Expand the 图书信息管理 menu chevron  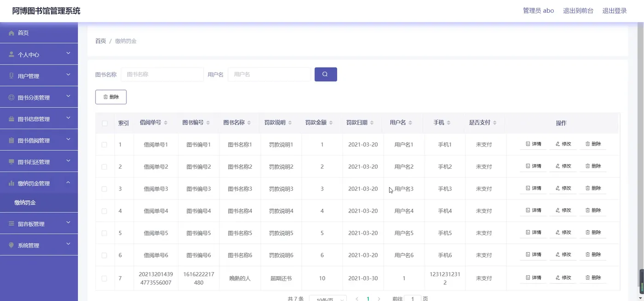[x=68, y=118]
